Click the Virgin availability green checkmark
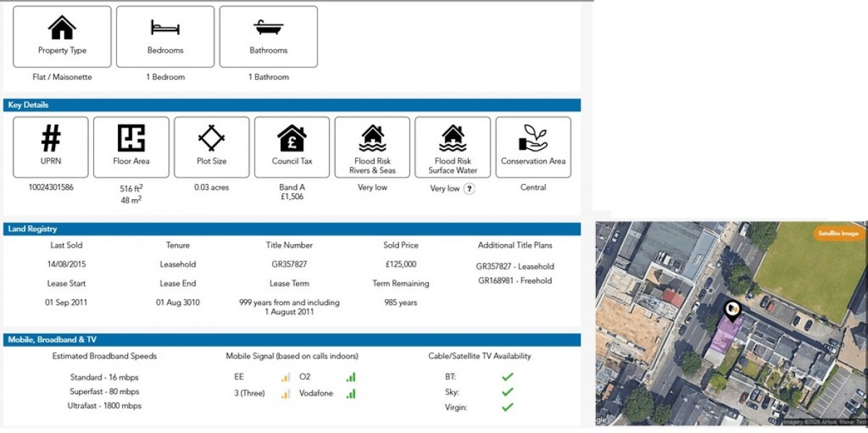This screenshot has width=868, height=433. point(507,407)
